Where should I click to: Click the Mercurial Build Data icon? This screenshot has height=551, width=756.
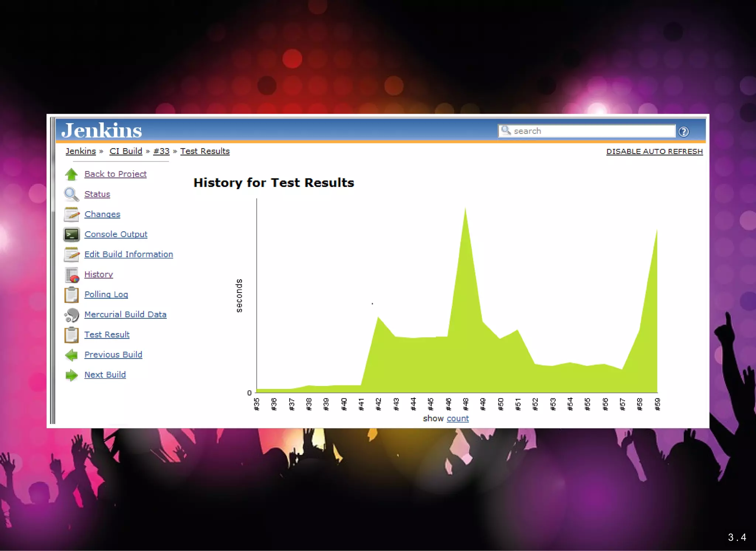coord(72,315)
